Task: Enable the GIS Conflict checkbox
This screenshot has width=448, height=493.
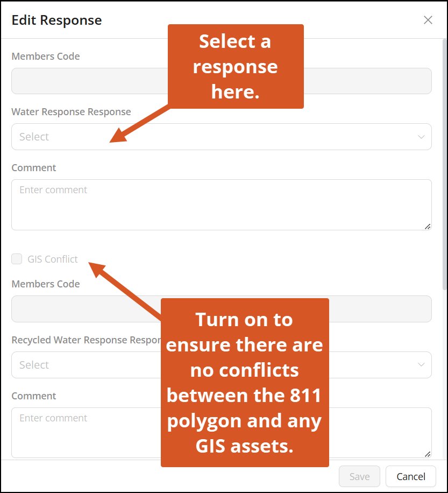Action: tap(17, 259)
